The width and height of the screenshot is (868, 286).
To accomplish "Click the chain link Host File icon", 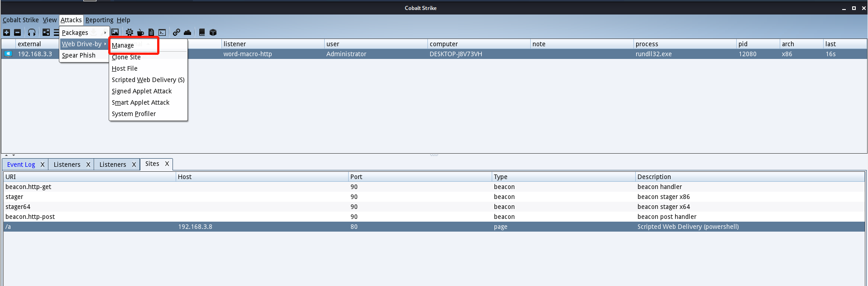I will coord(177,32).
